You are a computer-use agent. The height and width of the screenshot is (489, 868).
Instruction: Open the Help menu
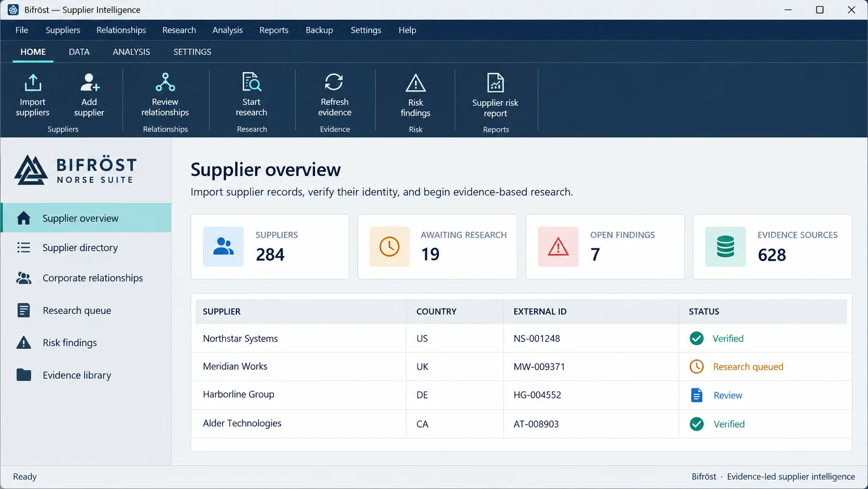pos(408,30)
